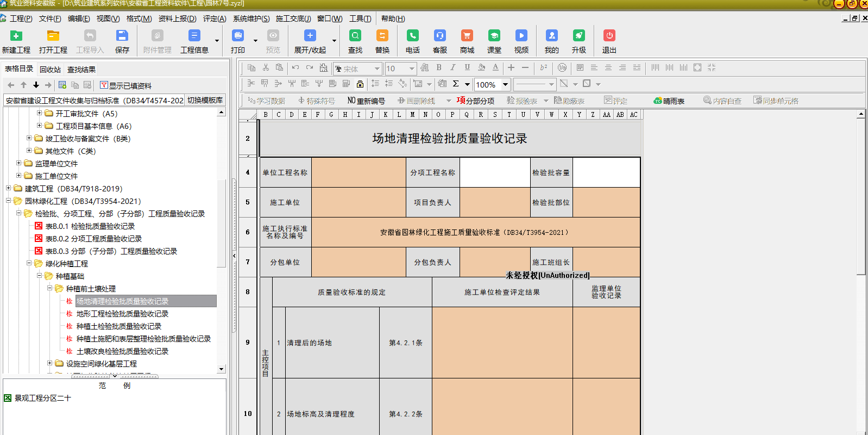This screenshot has height=435, width=868.
Task: Click the 展开/收起 expand-collapse toolbar icon
Action: click(310, 36)
